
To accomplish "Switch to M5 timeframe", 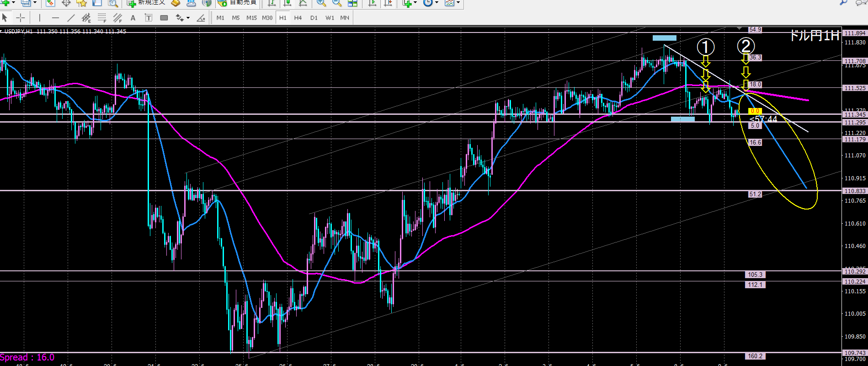I will click(x=236, y=18).
